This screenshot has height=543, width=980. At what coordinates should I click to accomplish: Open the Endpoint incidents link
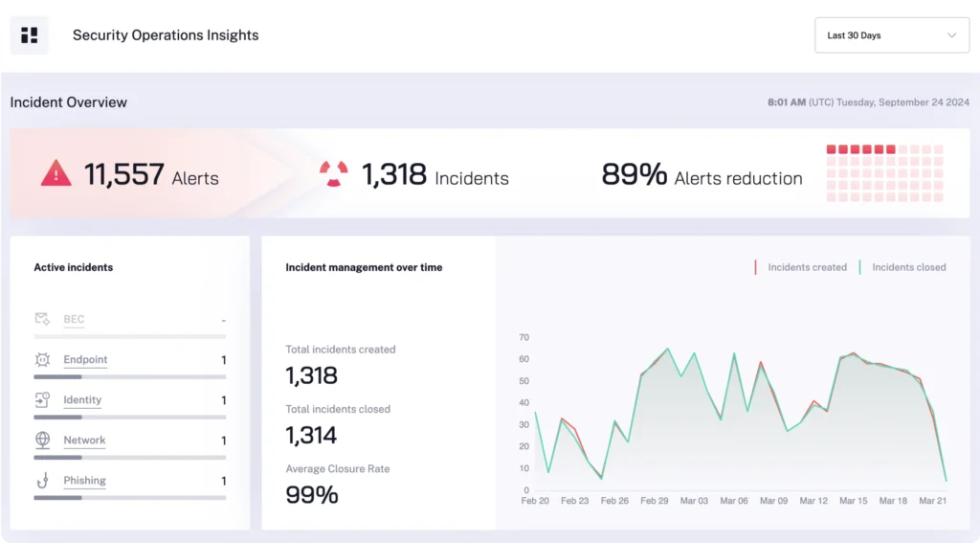[x=85, y=360]
